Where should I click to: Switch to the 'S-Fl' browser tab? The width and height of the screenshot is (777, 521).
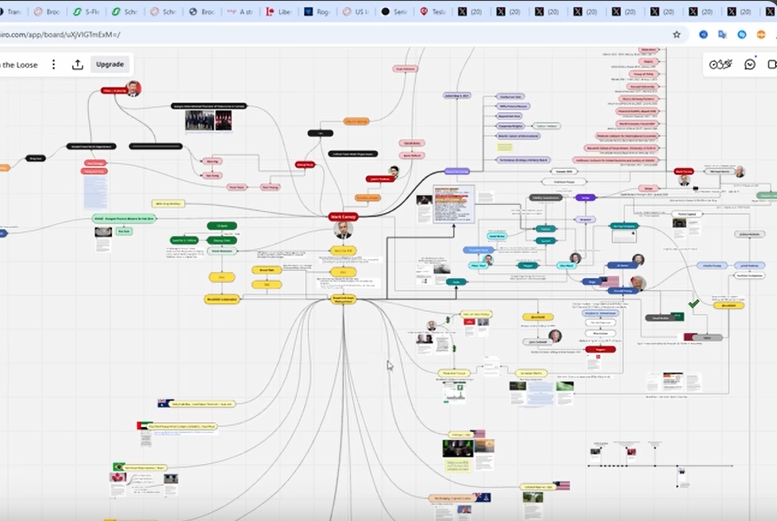(x=86, y=11)
